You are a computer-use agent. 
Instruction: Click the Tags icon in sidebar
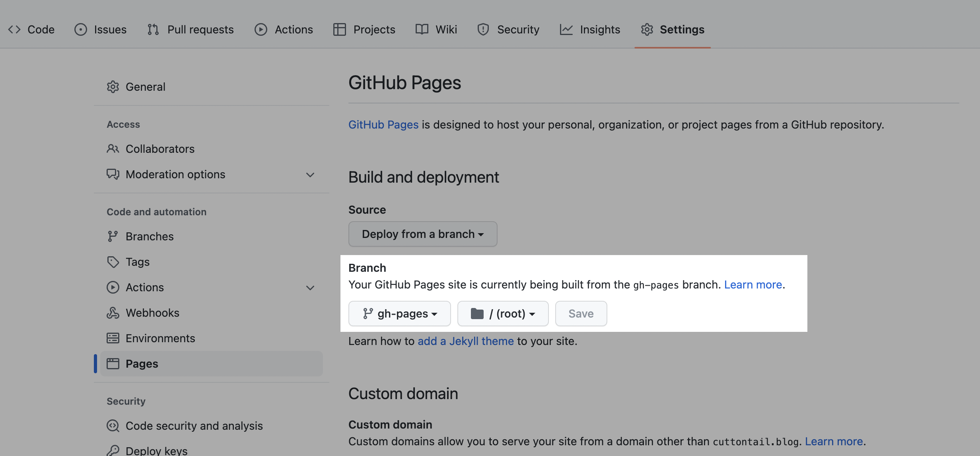[x=113, y=262]
